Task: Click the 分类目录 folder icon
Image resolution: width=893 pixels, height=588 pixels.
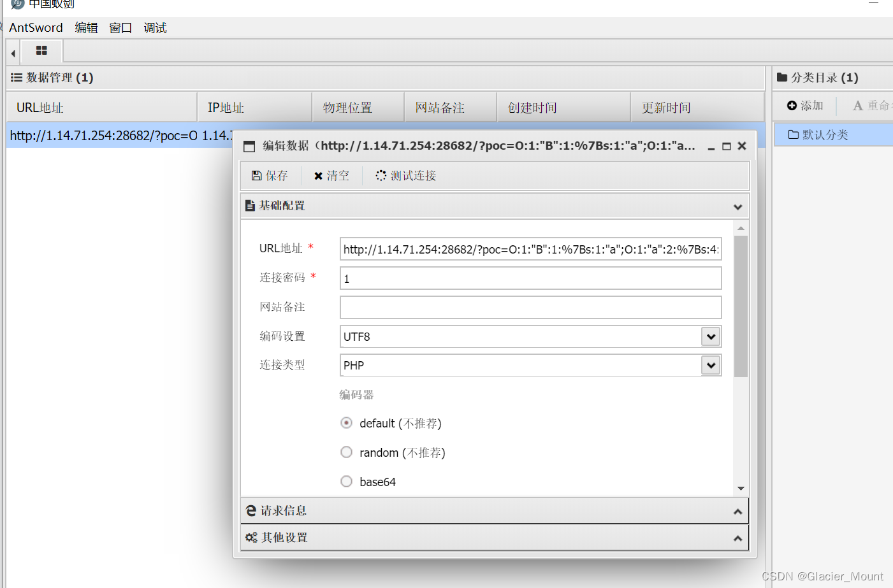Action: (781, 77)
